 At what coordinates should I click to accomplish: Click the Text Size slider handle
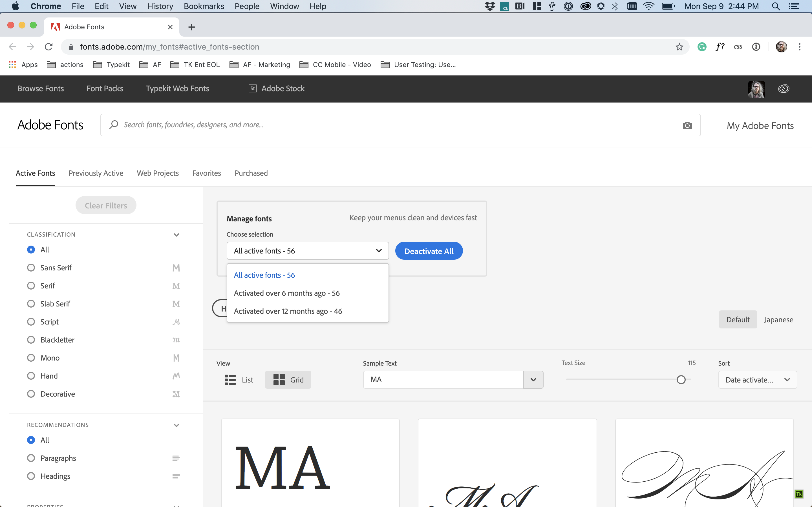click(x=681, y=380)
